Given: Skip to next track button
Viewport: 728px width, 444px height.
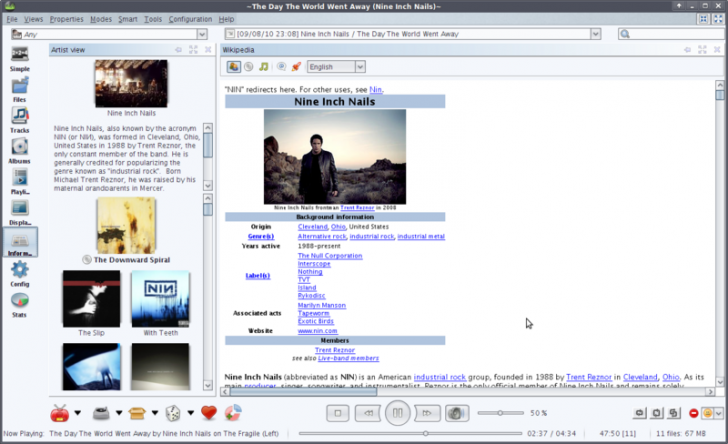Looking at the screenshot, I should coord(427,413).
